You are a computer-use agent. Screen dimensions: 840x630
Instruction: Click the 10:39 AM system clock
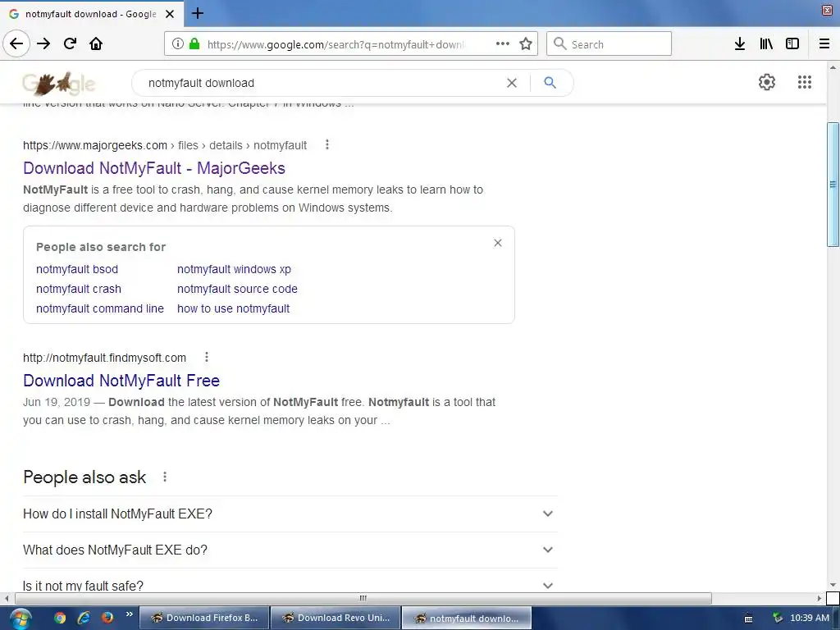pos(809,618)
